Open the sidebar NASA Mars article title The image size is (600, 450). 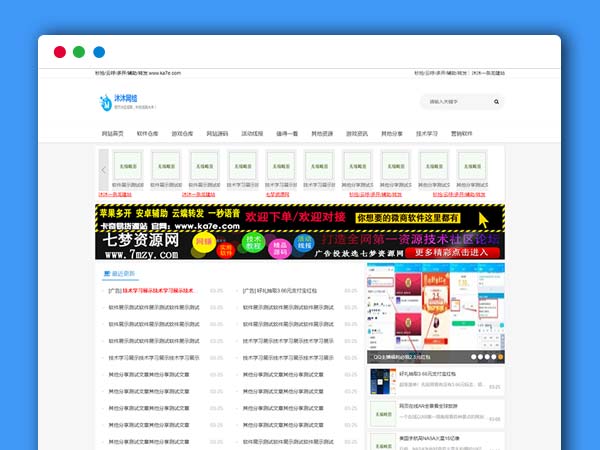(429, 438)
